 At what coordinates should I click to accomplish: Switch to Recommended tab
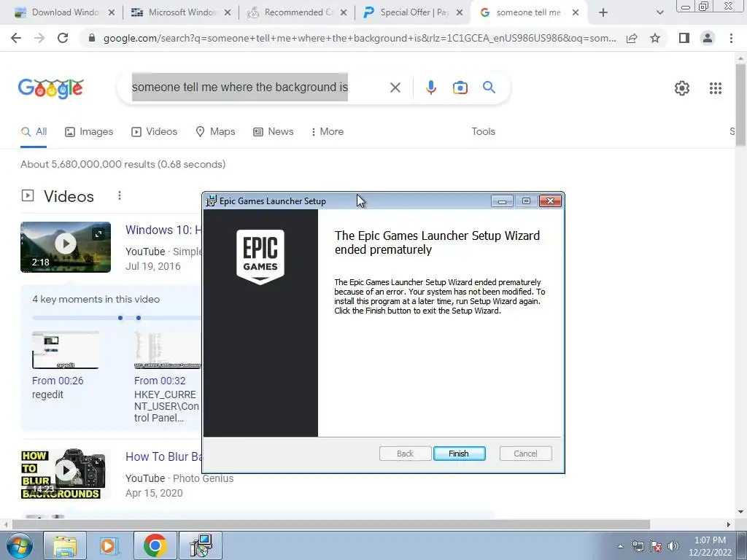[x=296, y=12]
